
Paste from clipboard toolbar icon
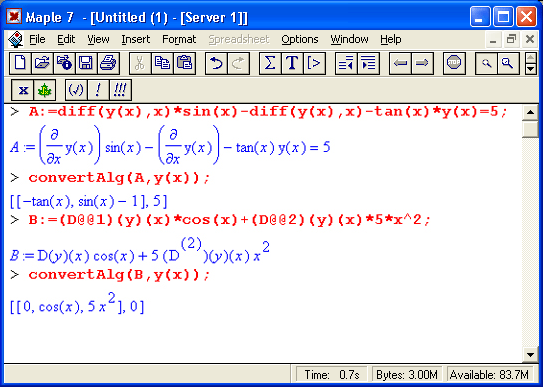[185, 63]
